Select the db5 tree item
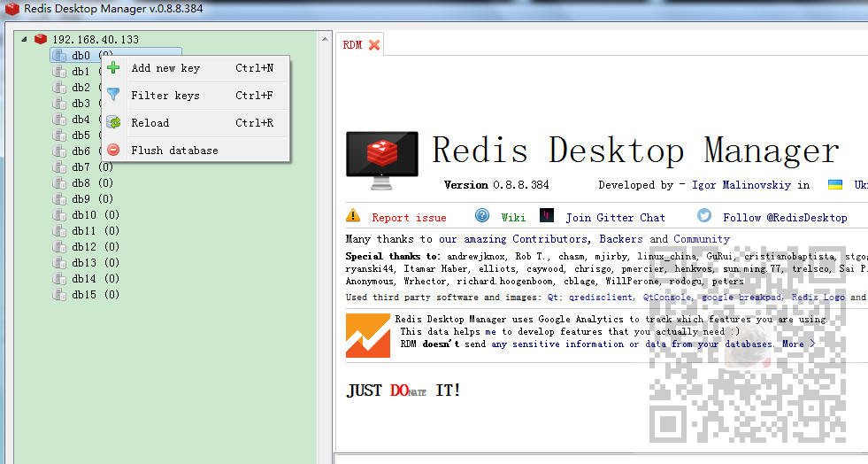 pos(81,135)
